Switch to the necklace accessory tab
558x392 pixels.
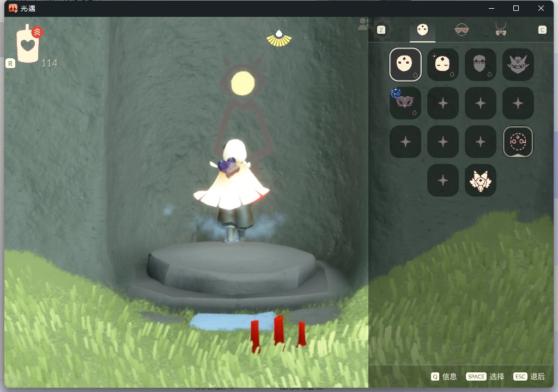click(501, 29)
